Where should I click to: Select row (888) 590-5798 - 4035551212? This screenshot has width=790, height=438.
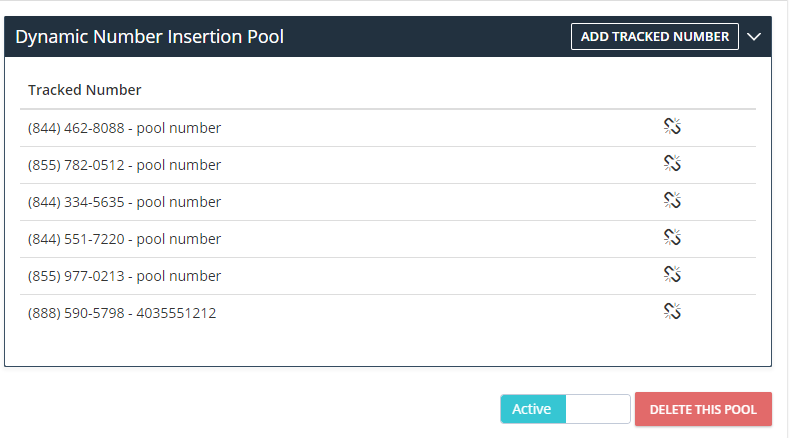click(388, 313)
